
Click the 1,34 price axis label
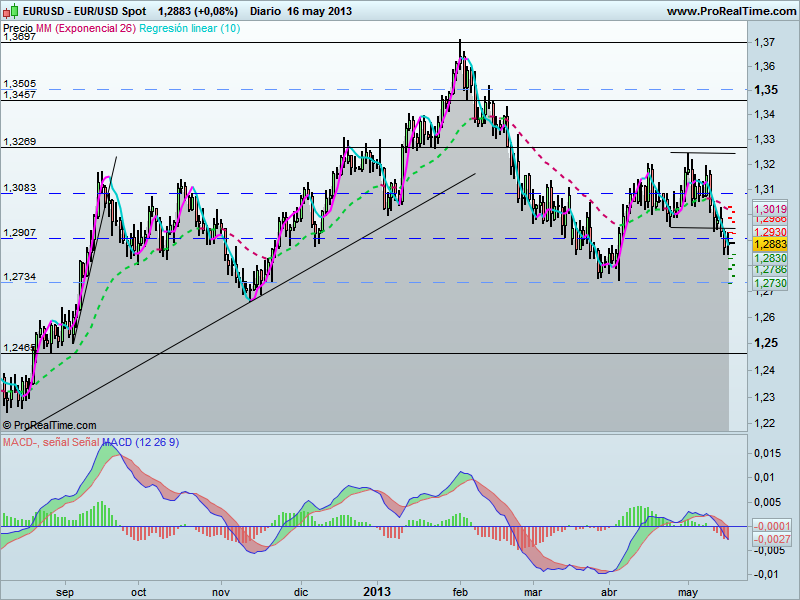pos(765,114)
